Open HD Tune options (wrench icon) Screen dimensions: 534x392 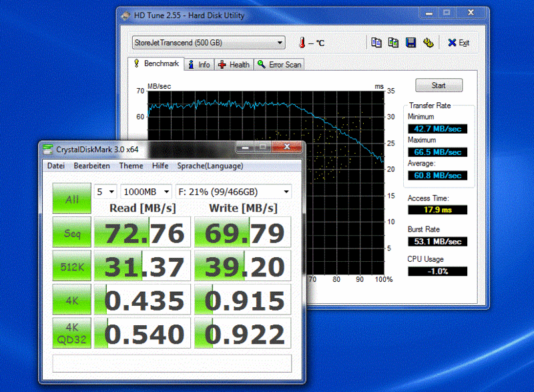[x=428, y=43]
